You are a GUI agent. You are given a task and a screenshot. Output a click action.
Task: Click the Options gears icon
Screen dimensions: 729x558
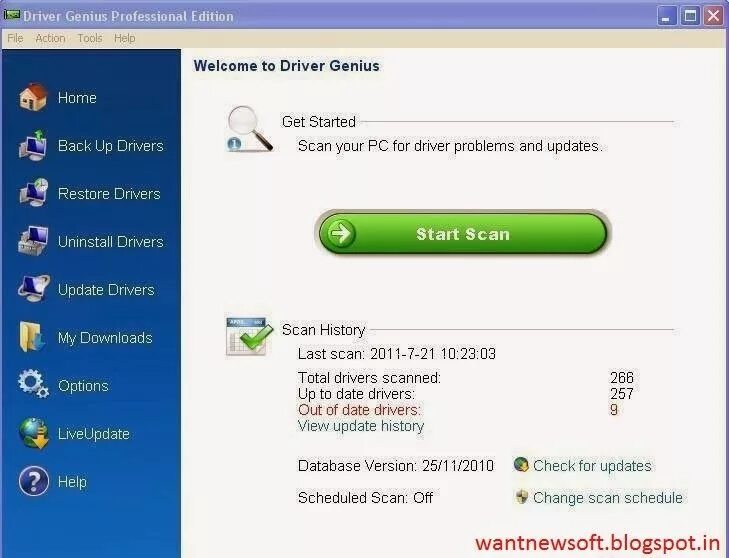(33, 384)
